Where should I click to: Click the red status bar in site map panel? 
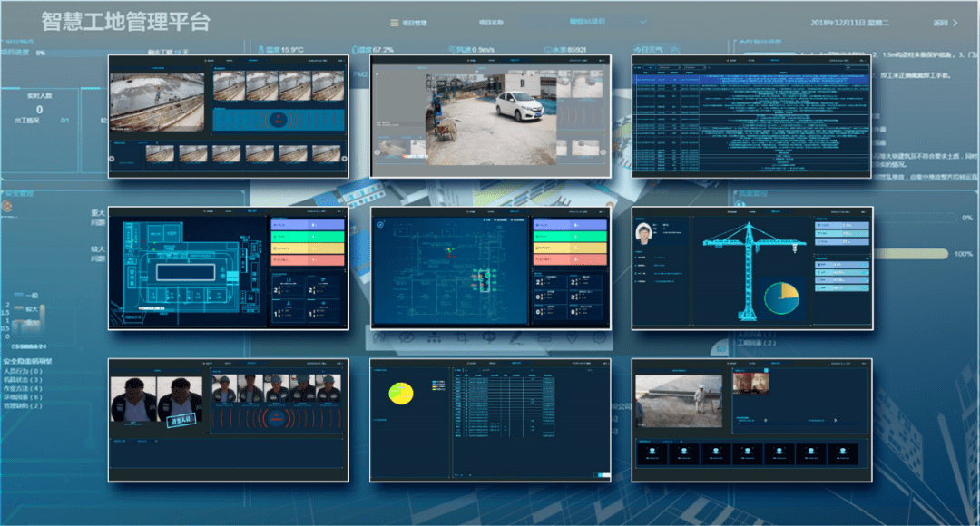pyautogui.click(x=308, y=259)
